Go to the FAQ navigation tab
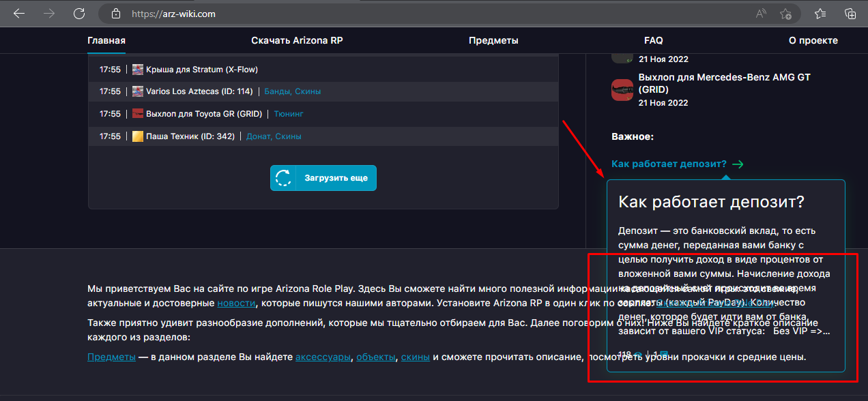This screenshot has height=401, width=868. click(653, 40)
